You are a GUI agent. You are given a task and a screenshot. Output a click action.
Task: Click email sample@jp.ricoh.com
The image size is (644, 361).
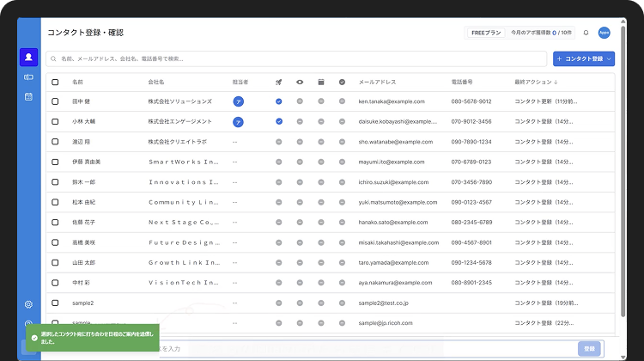[x=386, y=323]
